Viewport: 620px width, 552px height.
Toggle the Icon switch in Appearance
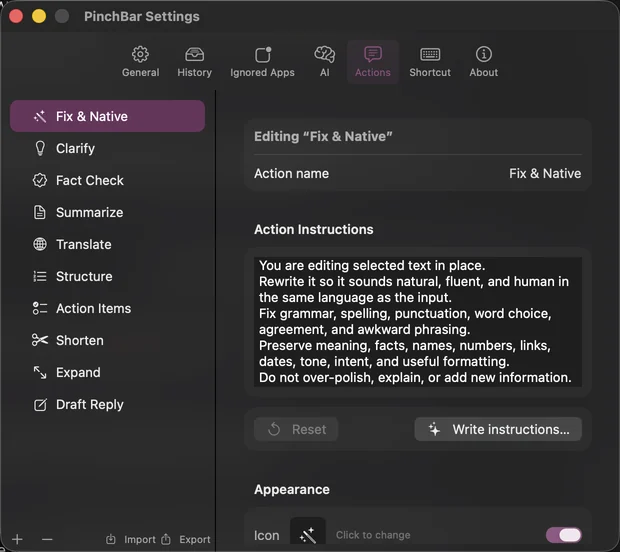(563, 535)
